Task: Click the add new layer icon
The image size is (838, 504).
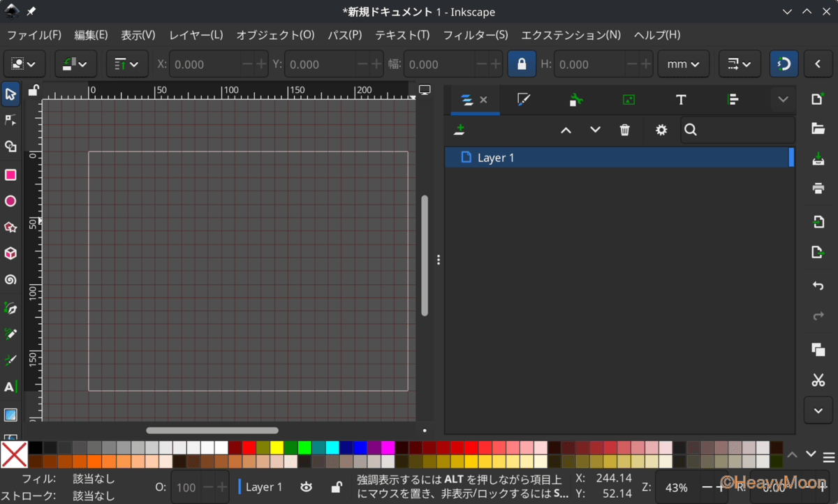Action: [x=460, y=130]
